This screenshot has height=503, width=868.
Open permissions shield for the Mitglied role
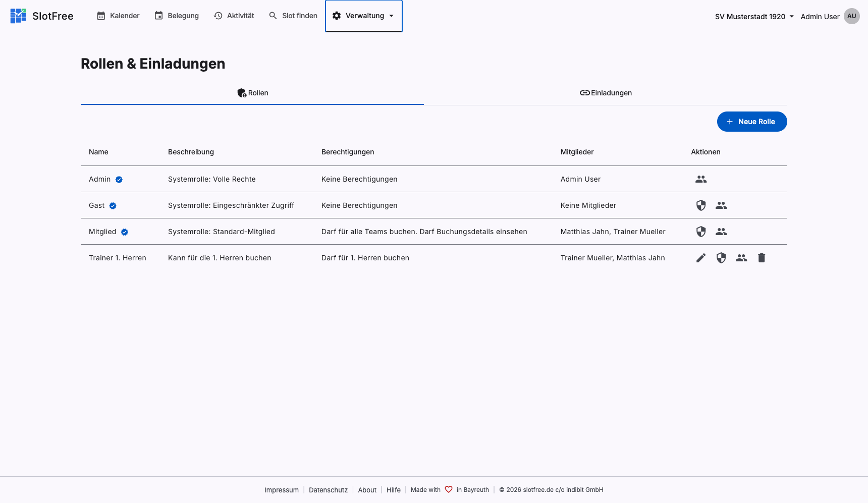pos(701,232)
